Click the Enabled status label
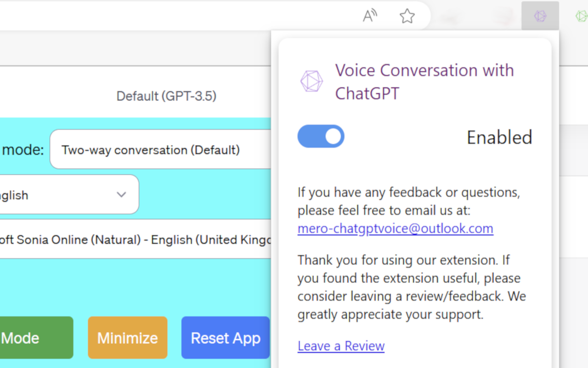 [x=499, y=137]
